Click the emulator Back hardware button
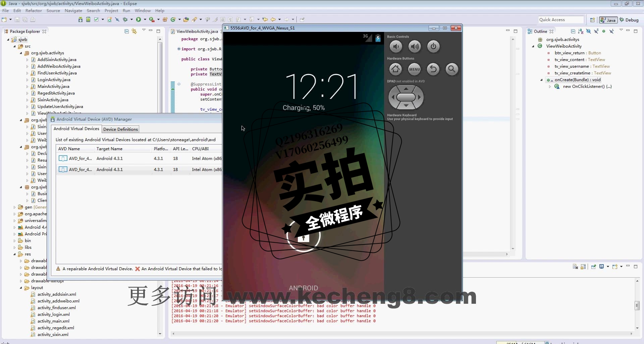 pyautogui.click(x=433, y=69)
